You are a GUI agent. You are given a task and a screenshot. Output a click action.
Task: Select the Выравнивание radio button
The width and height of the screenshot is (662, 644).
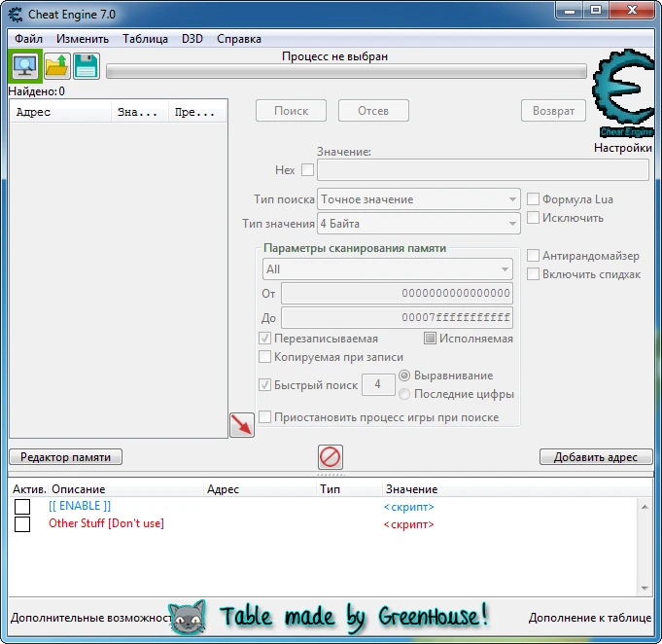coord(404,376)
